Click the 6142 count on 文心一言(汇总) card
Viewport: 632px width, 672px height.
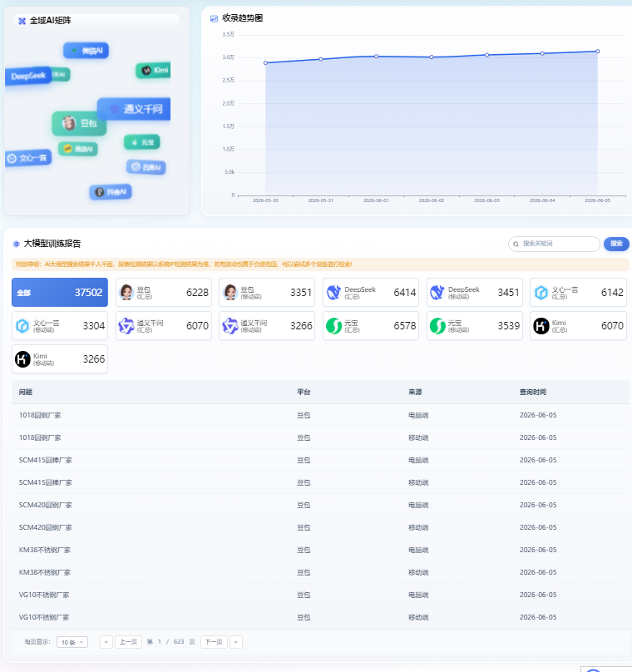coord(612,293)
